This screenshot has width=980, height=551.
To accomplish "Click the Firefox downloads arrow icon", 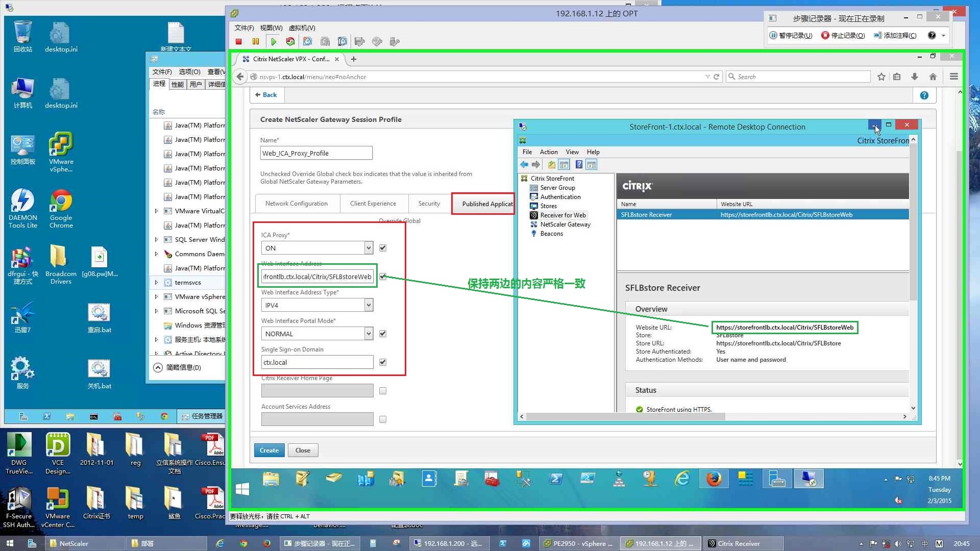I will pyautogui.click(x=915, y=77).
